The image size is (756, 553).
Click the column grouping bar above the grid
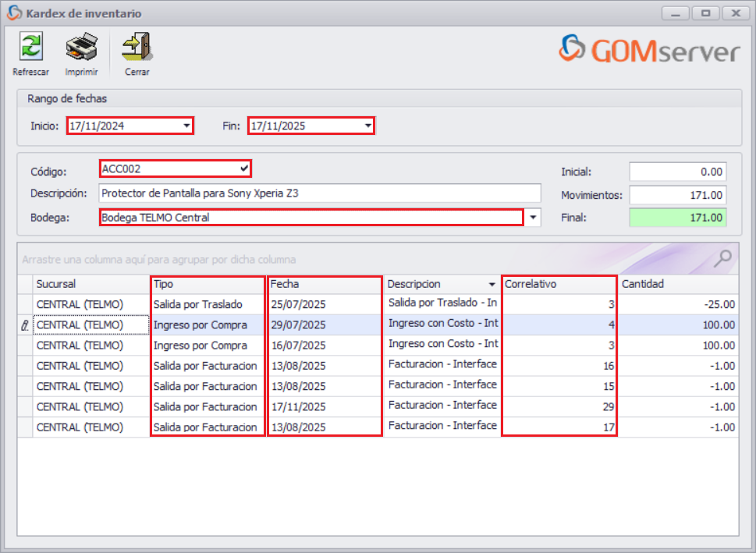pos(312,259)
